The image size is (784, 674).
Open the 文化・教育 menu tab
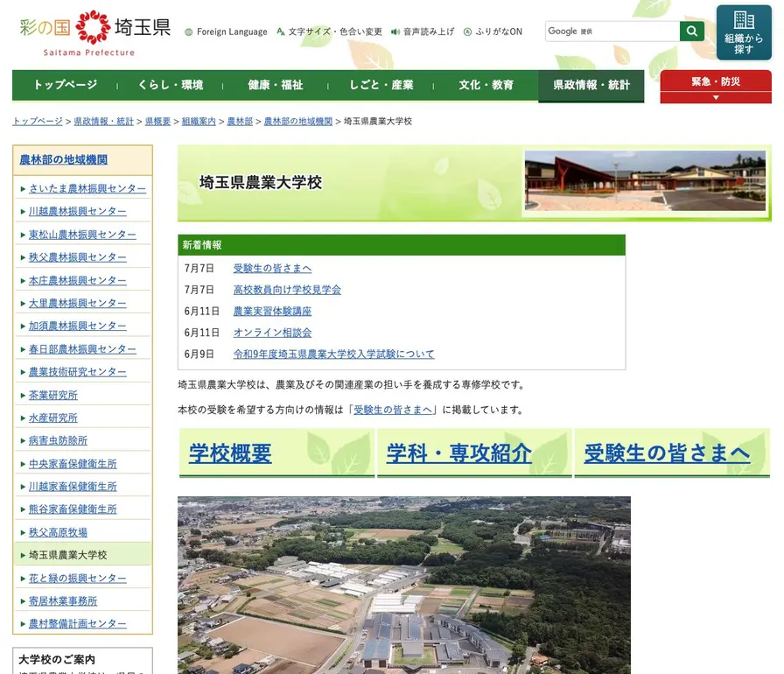(486, 85)
